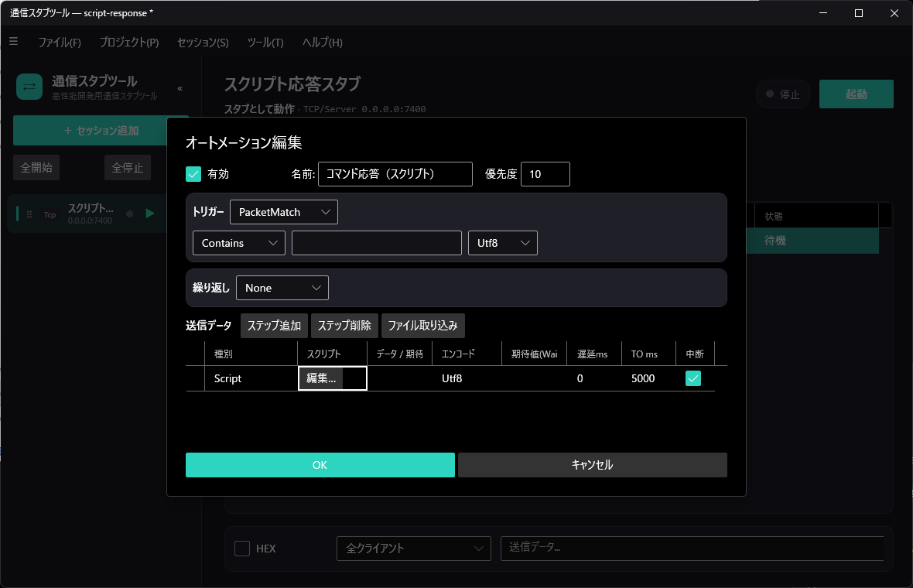Open the ツール(T) menu
This screenshot has height=588, width=913.
coord(265,42)
